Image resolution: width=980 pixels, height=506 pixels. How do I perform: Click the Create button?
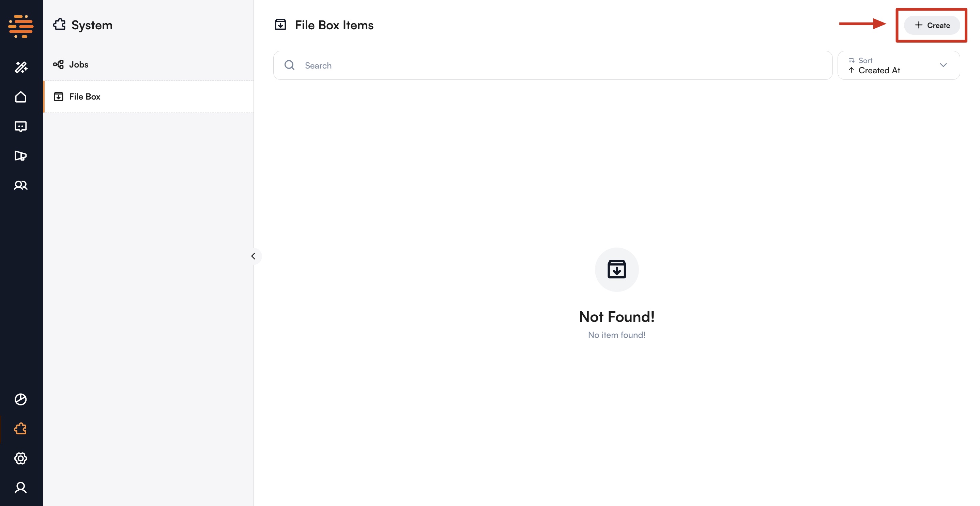coord(932,25)
